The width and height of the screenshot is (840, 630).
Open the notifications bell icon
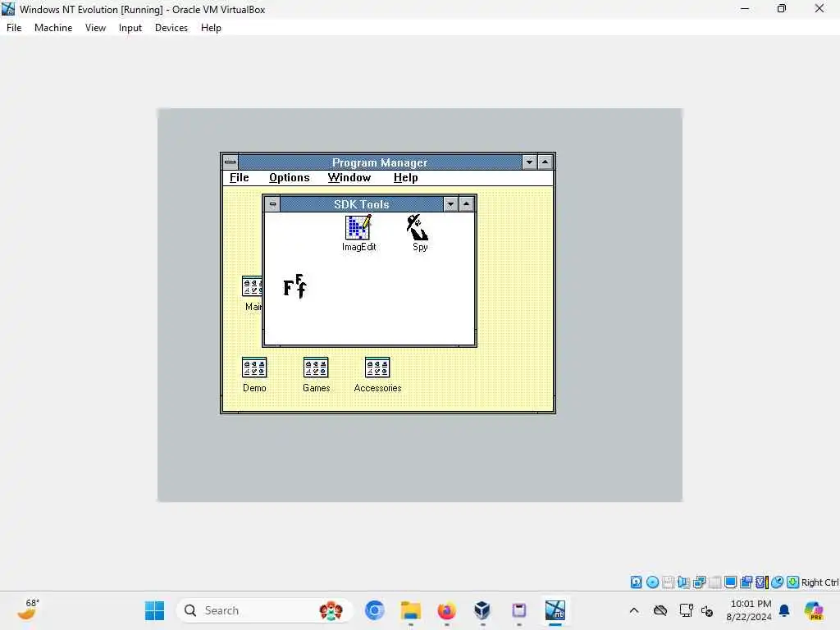(x=784, y=610)
